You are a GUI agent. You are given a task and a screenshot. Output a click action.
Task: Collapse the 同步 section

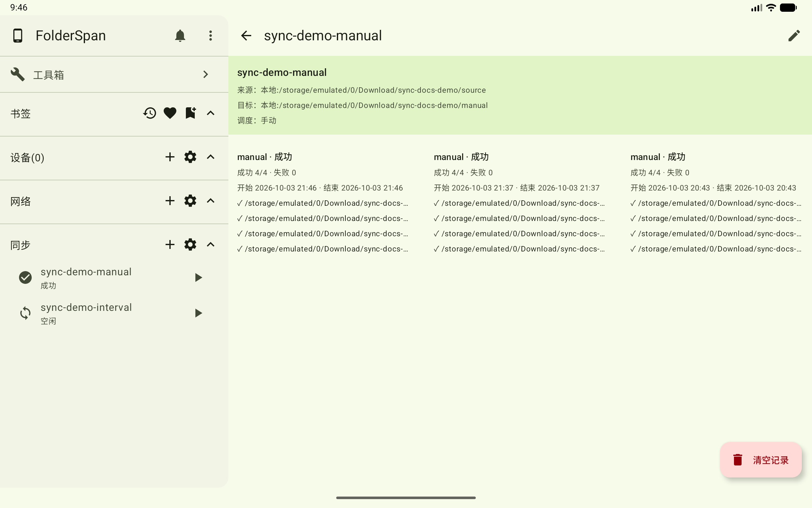pos(210,244)
